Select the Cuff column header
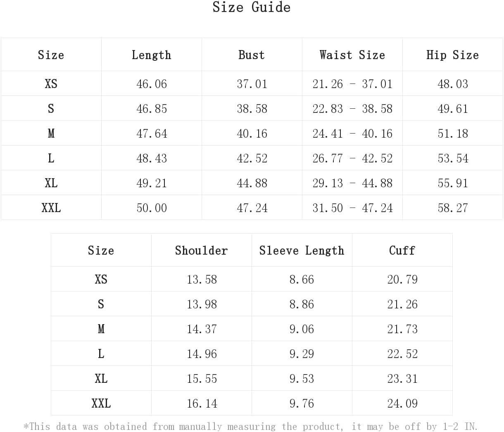 [x=402, y=251]
